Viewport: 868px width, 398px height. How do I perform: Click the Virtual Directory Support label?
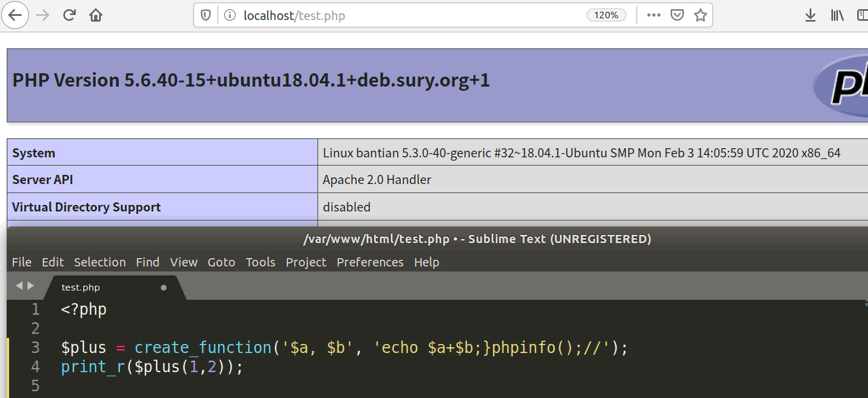click(86, 207)
